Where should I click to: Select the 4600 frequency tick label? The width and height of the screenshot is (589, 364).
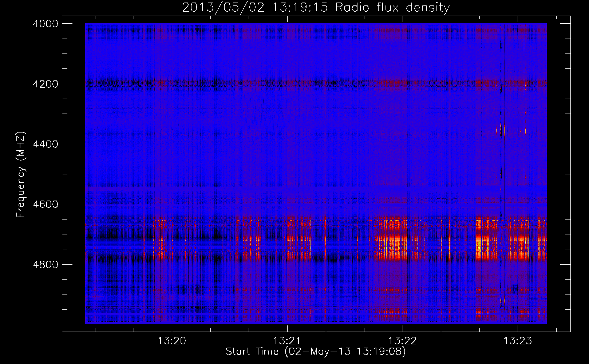[x=46, y=204]
